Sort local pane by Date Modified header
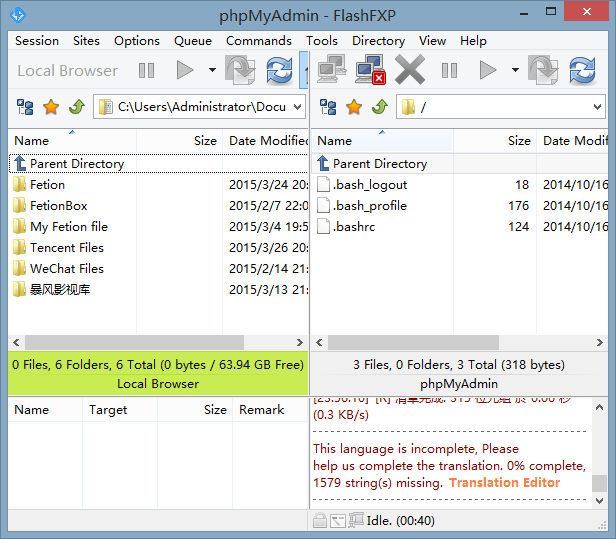 point(266,141)
